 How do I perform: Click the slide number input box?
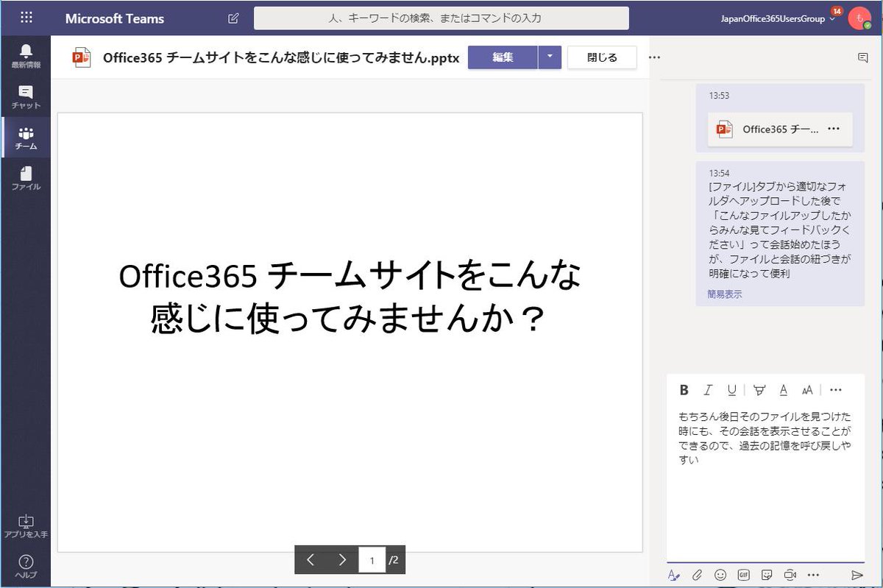click(x=372, y=561)
